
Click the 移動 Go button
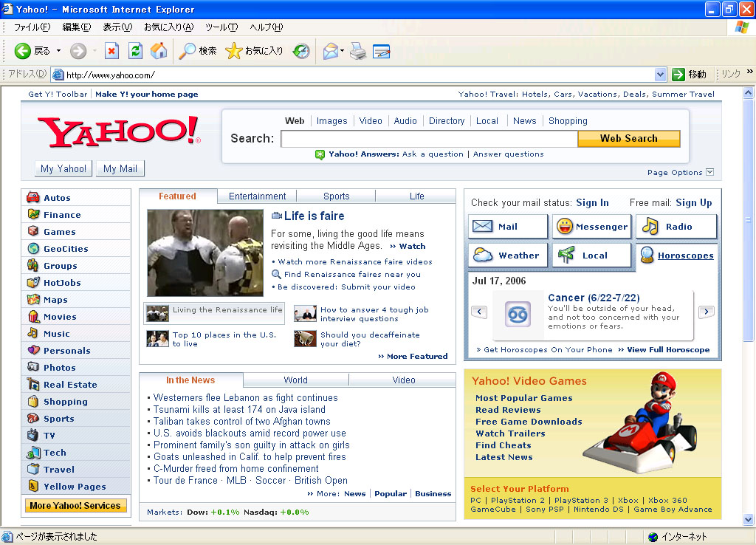(x=690, y=75)
